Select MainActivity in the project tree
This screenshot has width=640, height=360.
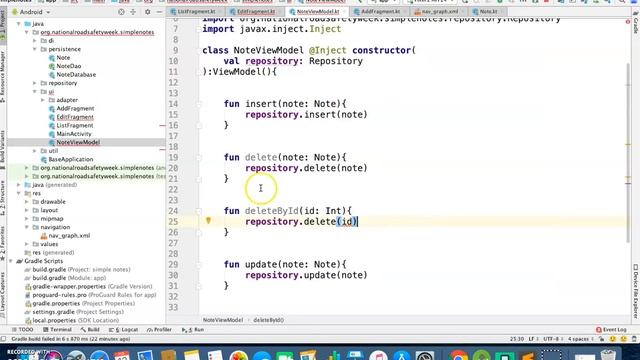point(74,134)
